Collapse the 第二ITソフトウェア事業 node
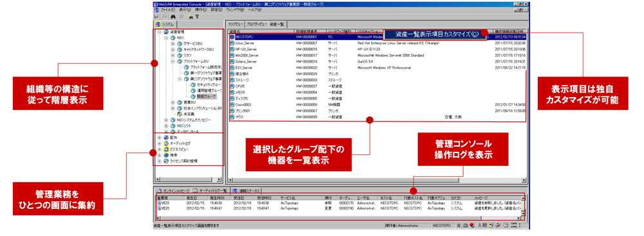This screenshot has height=236, width=644. tap(180, 78)
